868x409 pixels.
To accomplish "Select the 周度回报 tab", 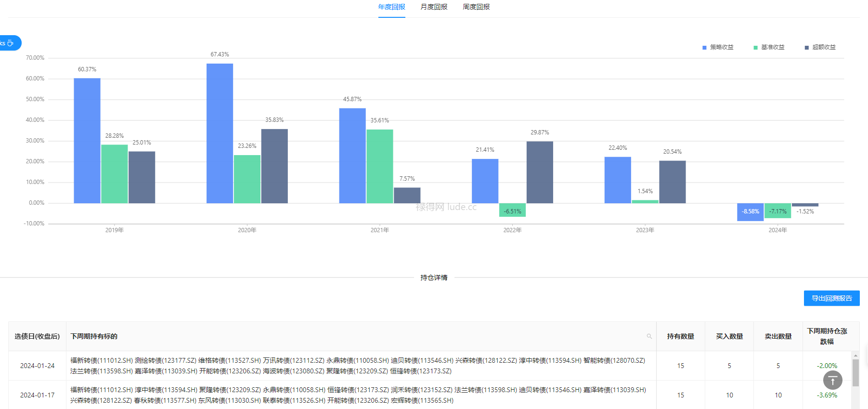I will (476, 7).
